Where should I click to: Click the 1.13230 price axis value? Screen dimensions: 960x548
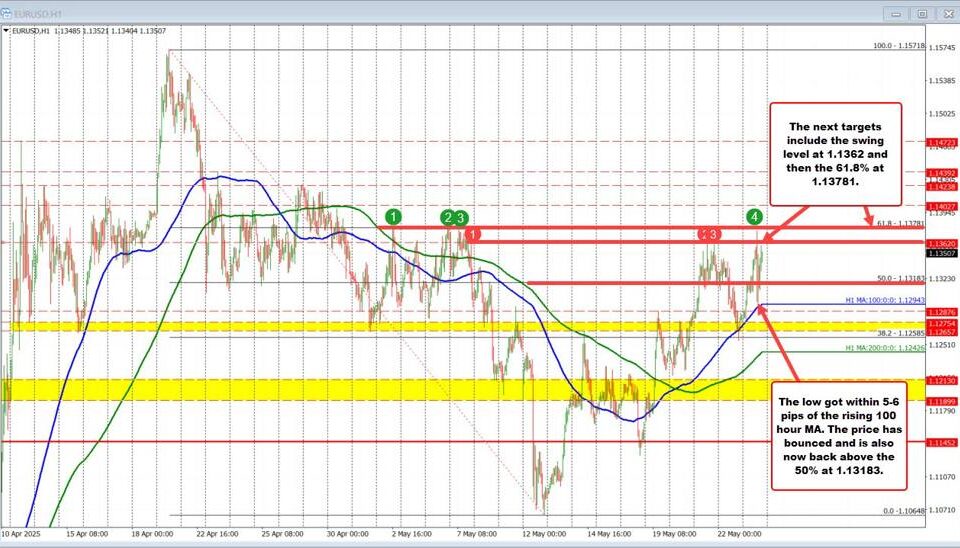point(943,279)
